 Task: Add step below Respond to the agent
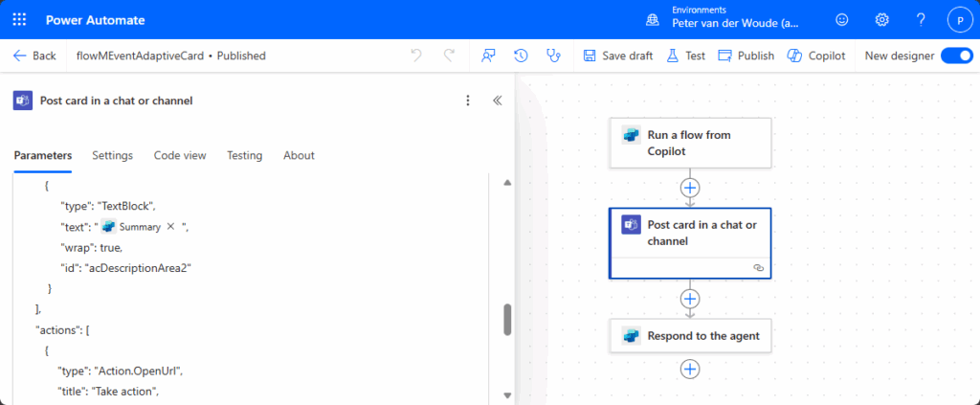click(x=689, y=369)
